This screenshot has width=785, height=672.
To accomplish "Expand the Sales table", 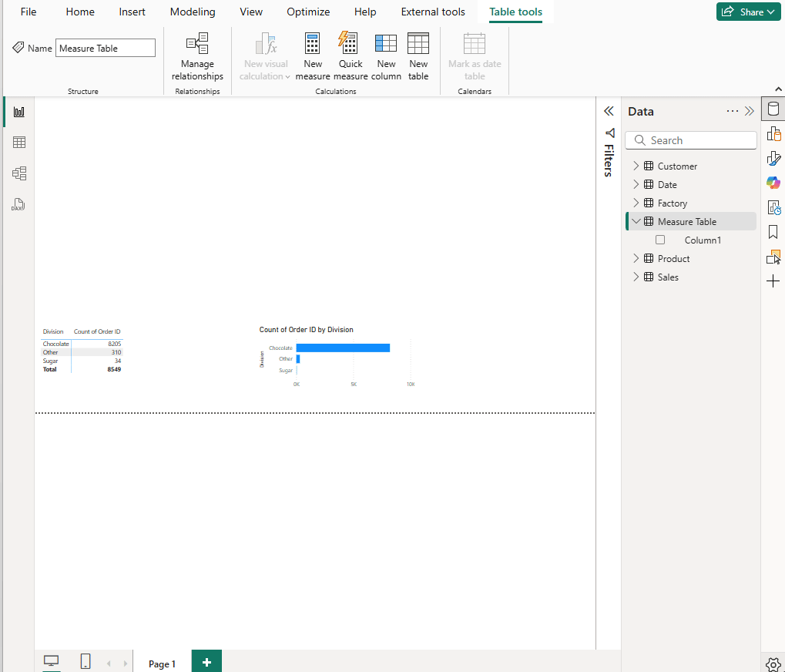I will tap(636, 277).
